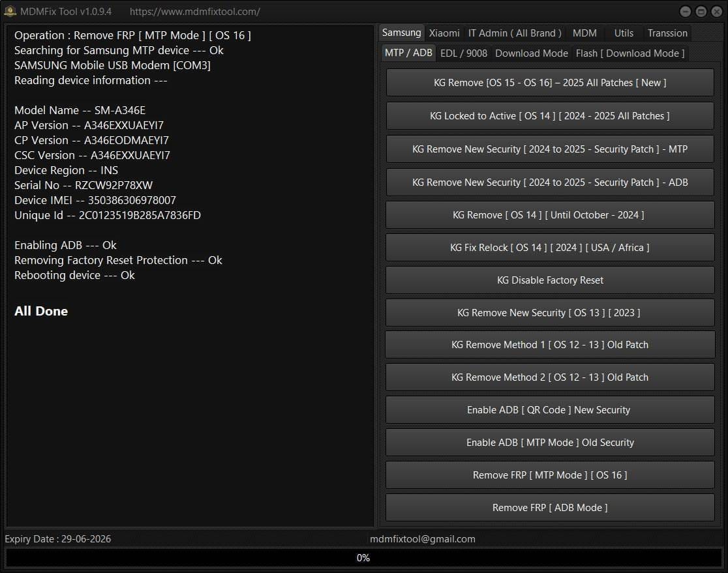
Task: Run KG Remove [OS 15 - OS 16] 2025 All Patches
Action: [x=549, y=82]
